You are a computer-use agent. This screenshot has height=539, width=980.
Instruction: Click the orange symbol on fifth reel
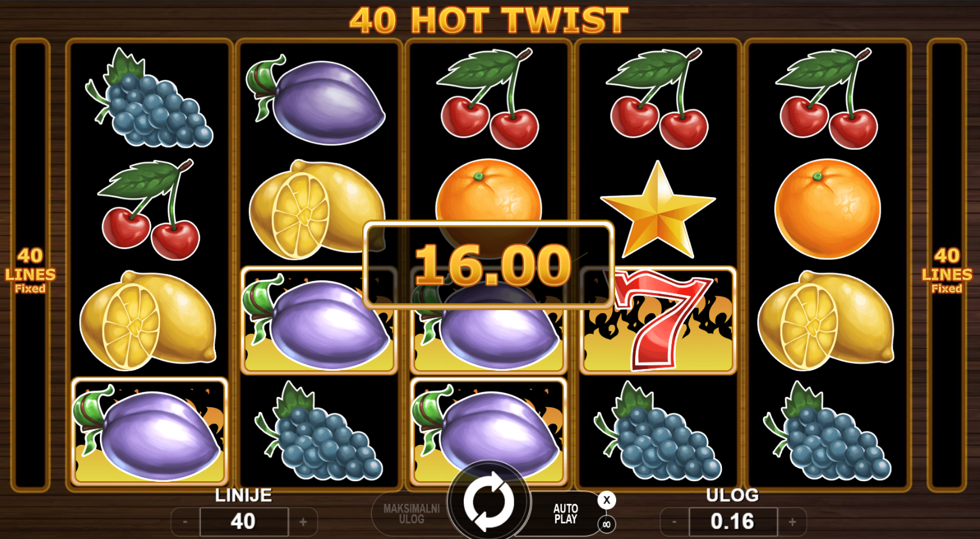click(x=827, y=209)
